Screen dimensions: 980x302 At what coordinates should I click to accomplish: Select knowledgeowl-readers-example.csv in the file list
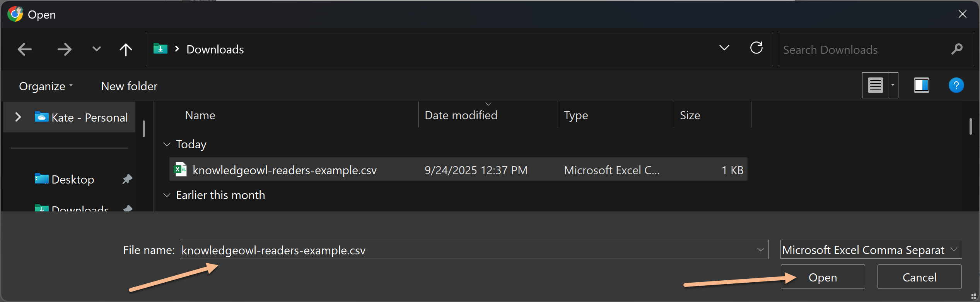click(x=284, y=170)
